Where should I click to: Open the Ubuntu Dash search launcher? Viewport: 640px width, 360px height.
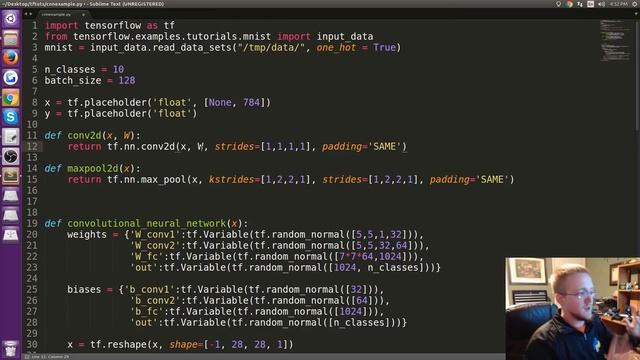pyautogui.click(x=11, y=19)
